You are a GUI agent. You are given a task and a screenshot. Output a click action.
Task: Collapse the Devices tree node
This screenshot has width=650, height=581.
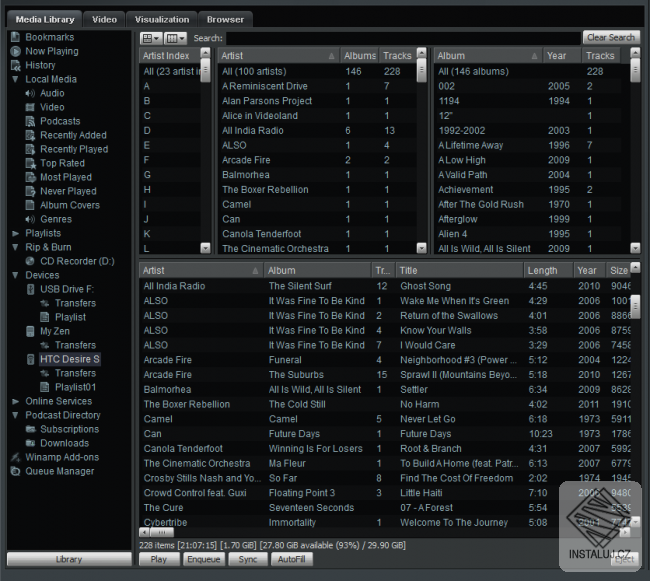point(15,275)
